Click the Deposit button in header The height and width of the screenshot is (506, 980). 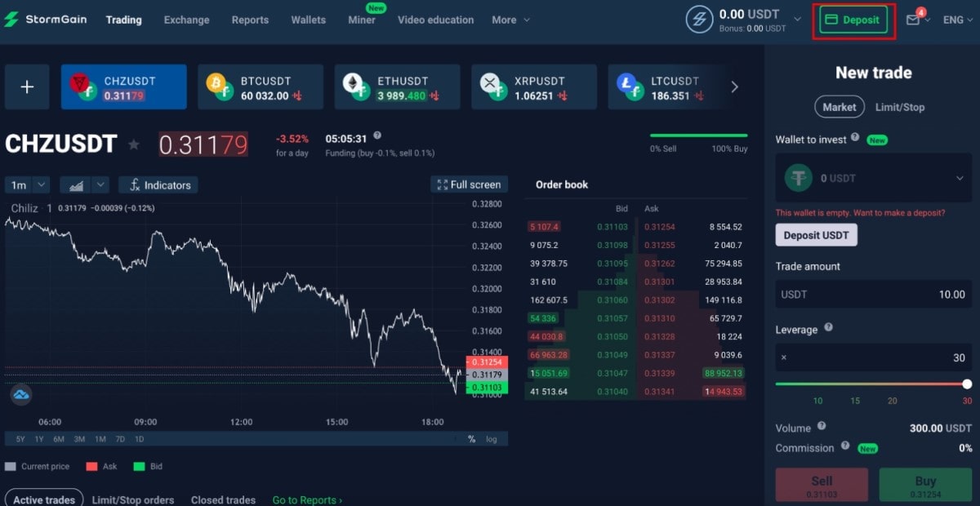point(853,20)
